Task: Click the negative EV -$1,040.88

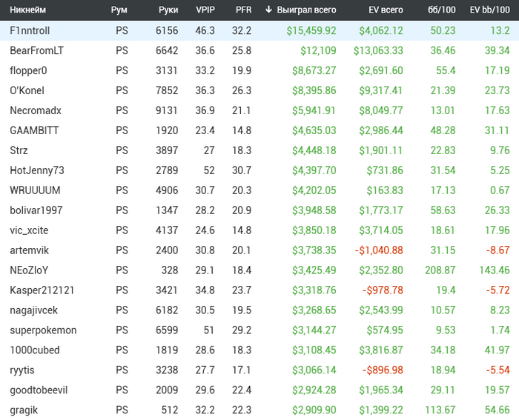Action: [379, 250]
